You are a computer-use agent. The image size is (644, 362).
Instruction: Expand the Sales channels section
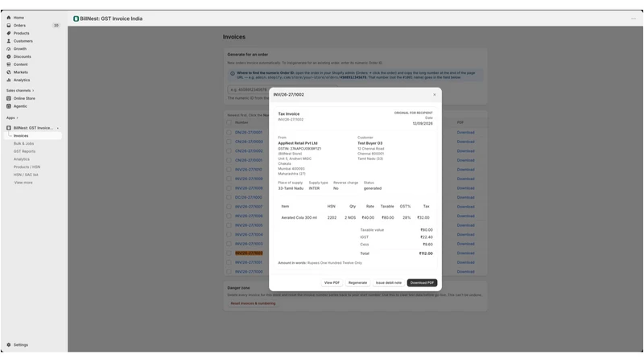tap(20, 91)
